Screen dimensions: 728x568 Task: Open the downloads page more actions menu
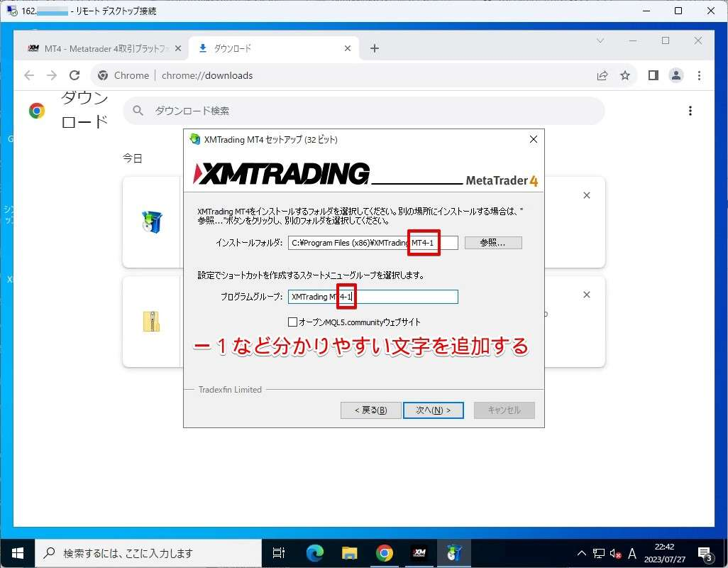(690, 111)
